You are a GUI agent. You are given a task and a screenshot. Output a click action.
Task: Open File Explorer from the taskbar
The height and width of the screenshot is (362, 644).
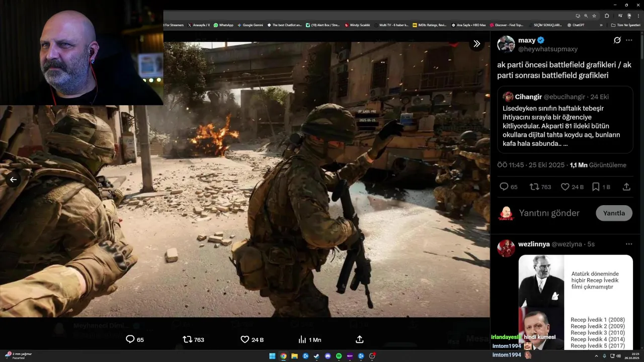[x=294, y=356]
